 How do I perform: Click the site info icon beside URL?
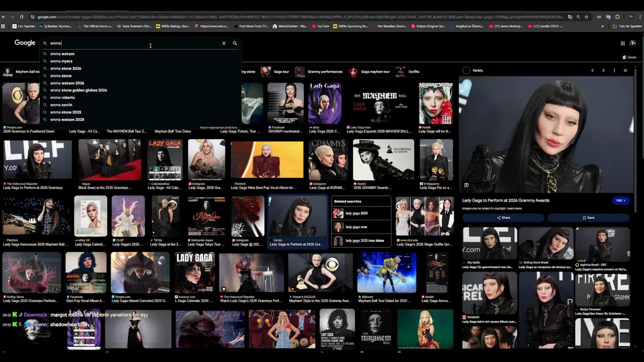pos(32,17)
